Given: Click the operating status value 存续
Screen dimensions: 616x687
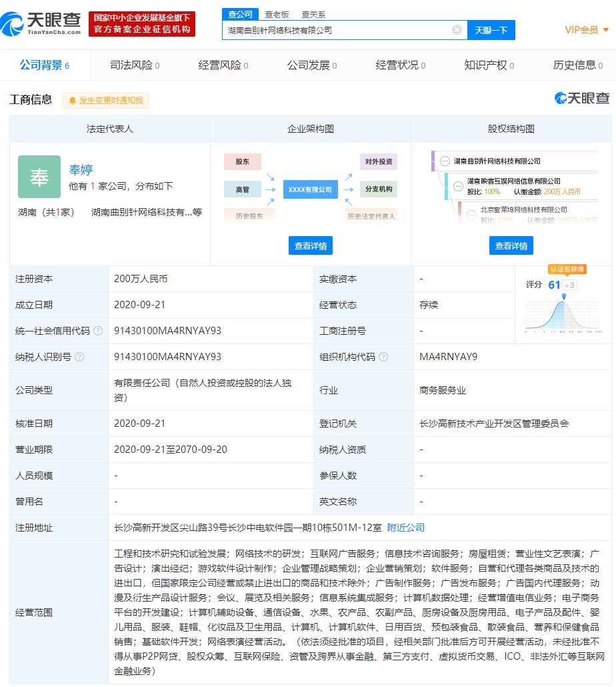Looking at the screenshot, I should pyautogui.click(x=429, y=305).
